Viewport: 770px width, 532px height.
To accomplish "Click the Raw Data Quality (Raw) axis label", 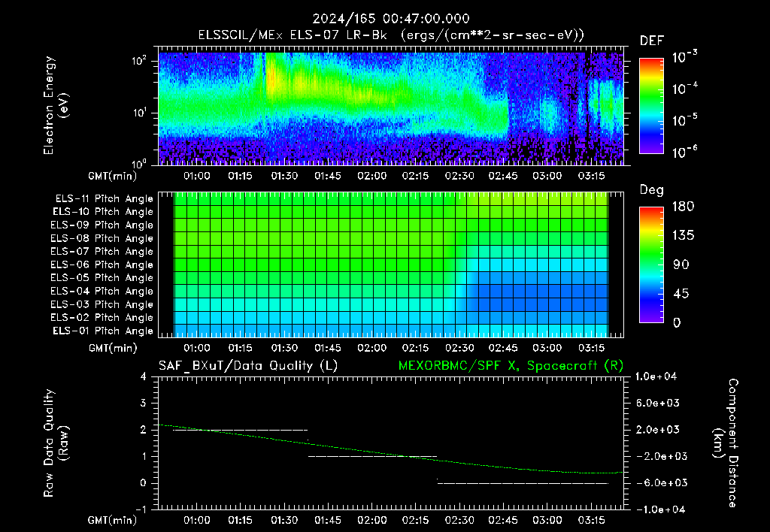I will pos(56,443).
